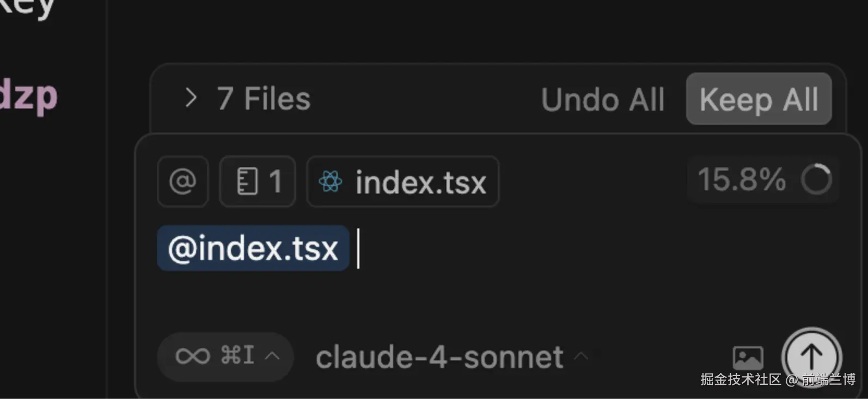Click the pink dzp text on the left
This screenshot has width=868, height=399.
[x=28, y=96]
